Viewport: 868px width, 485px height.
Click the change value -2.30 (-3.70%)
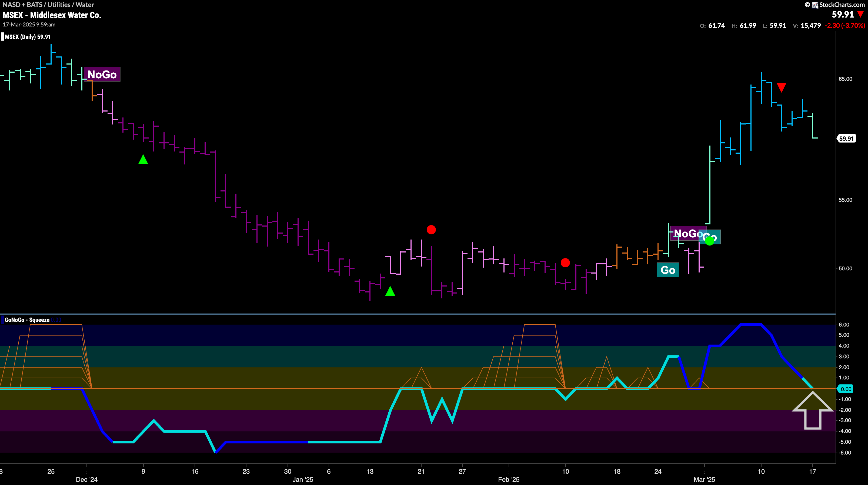tap(845, 26)
